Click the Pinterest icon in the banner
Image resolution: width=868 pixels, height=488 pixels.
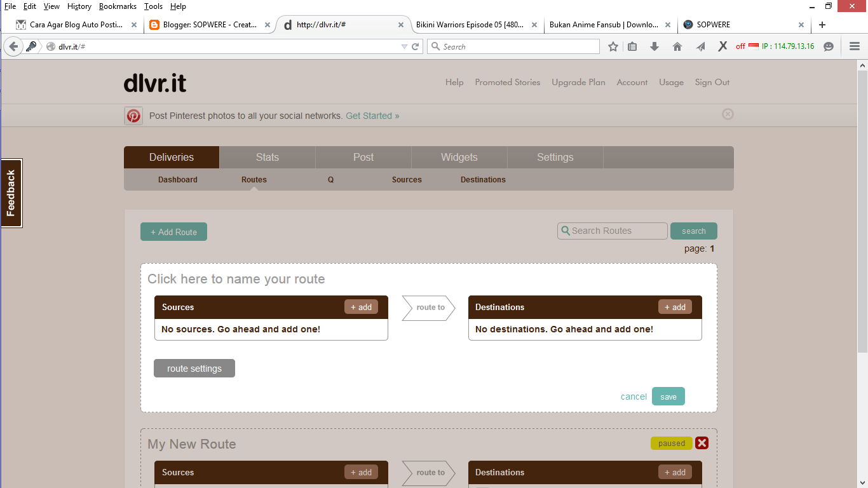click(133, 116)
